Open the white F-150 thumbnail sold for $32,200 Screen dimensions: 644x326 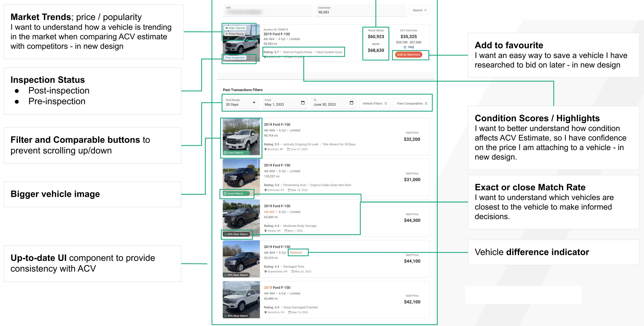click(x=241, y=137)
